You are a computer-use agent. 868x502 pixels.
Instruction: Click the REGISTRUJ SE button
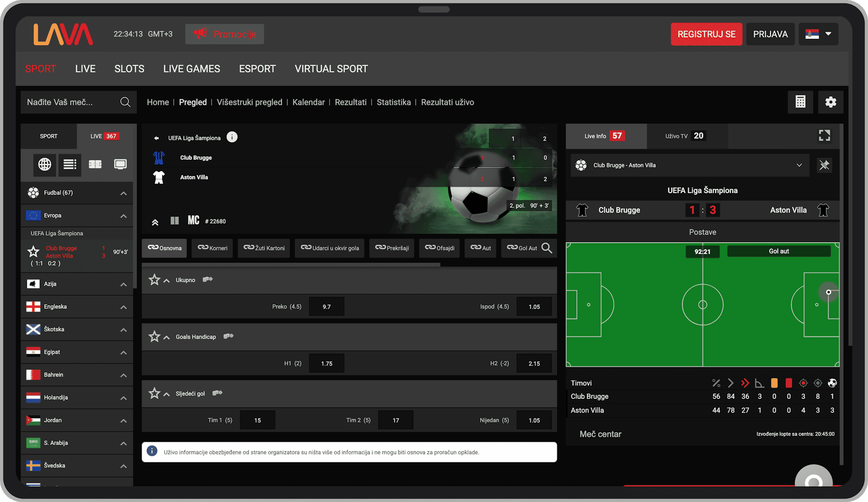pyautogui.click(x=706, y=34)
